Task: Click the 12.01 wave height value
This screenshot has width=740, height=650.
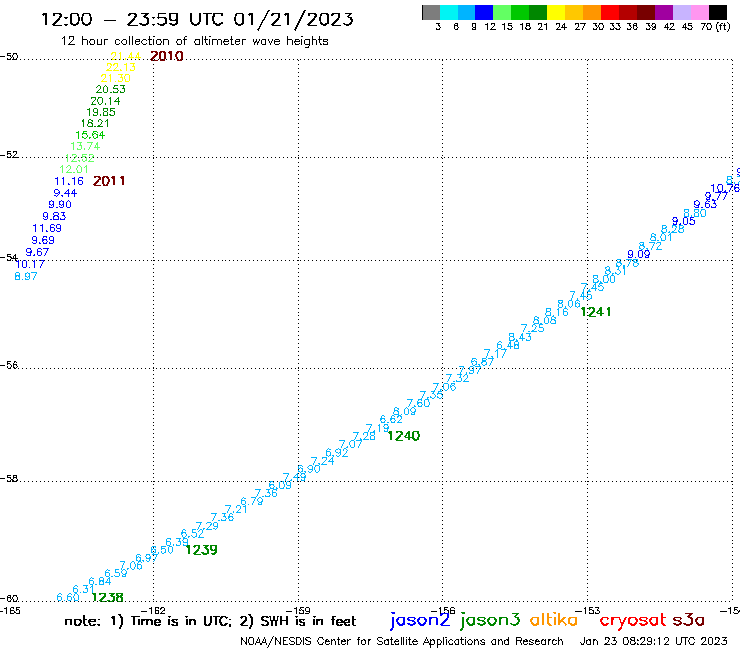Action: pos(74,169)
